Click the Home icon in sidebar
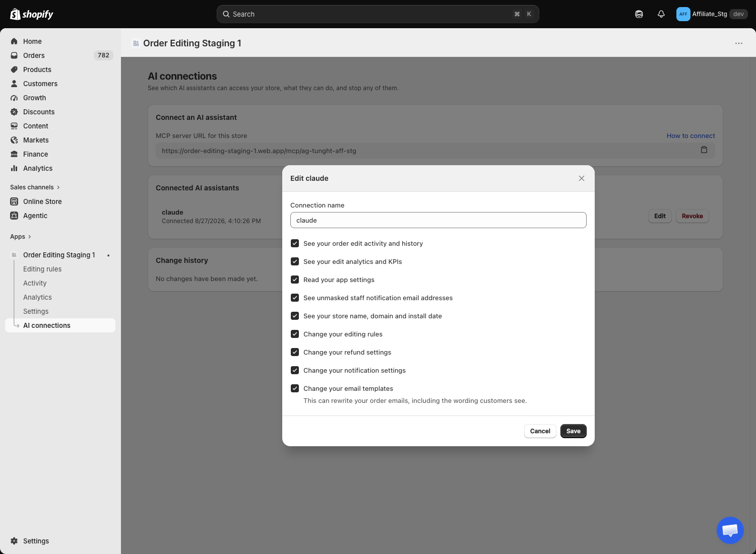Image resolution: width=756 pixels, height=554 pixels. (x=14, y=41)
